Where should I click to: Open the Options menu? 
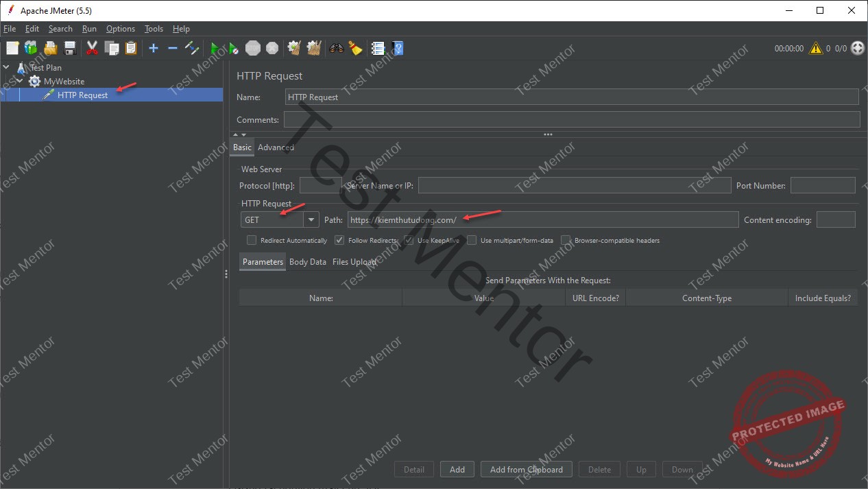click(x=121, y=29)
